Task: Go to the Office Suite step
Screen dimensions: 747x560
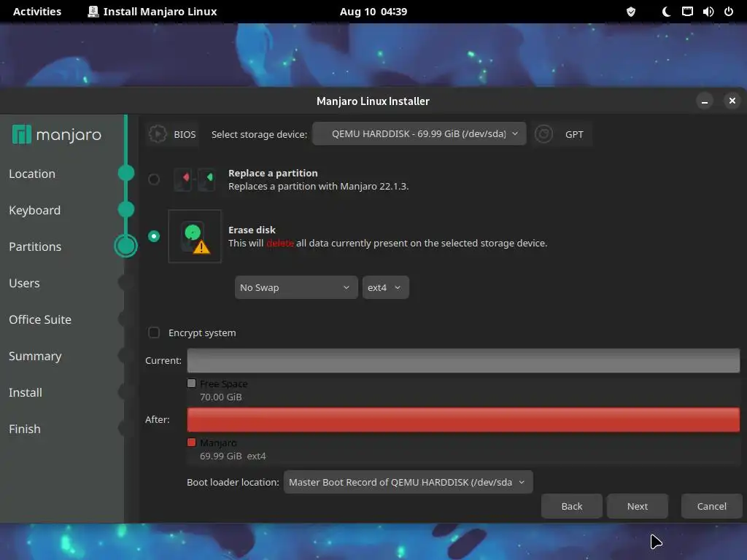Action: (40, 319)
